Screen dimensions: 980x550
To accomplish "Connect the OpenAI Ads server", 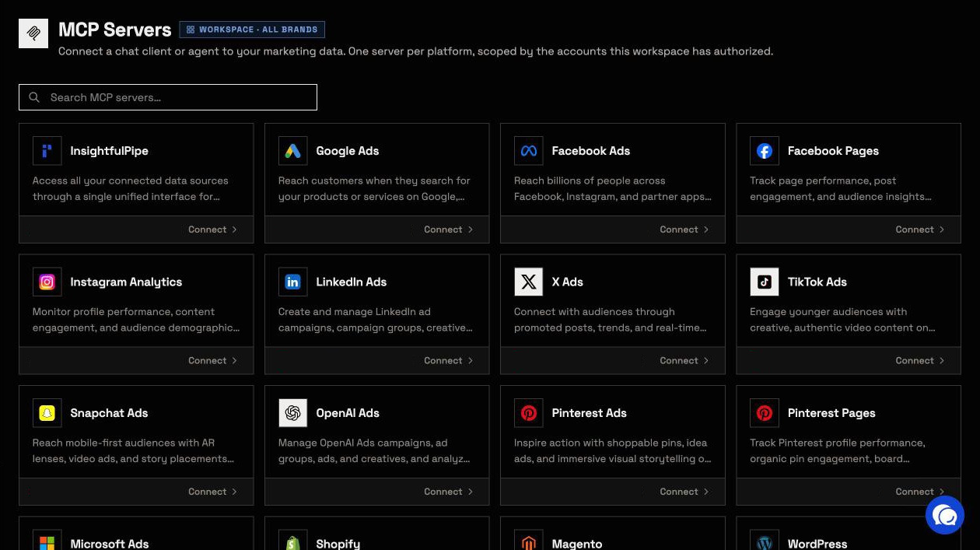I will pyautogui.click(x=448, y=492).
